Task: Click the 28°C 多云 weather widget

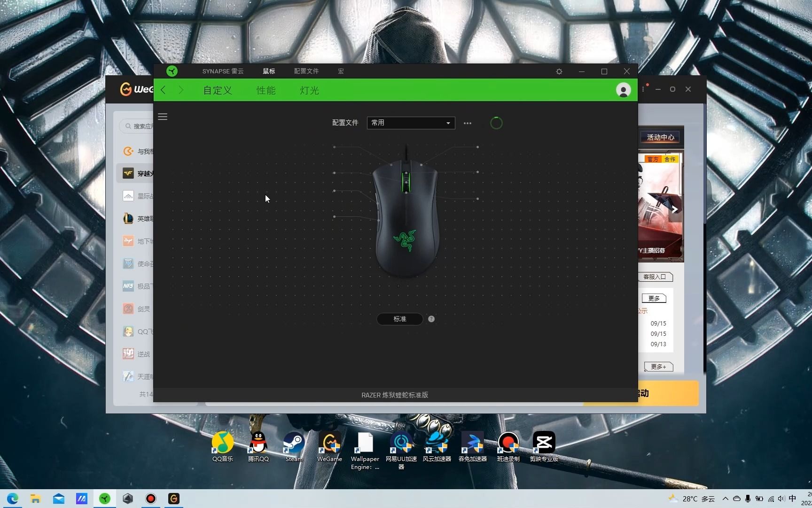Action: [692, 499]
